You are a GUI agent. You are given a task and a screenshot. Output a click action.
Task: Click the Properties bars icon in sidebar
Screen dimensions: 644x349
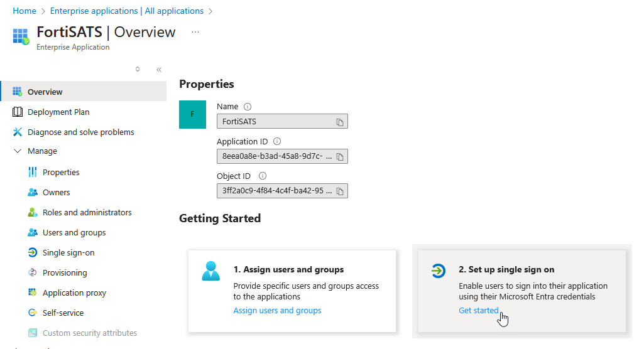tap(33, 172)
